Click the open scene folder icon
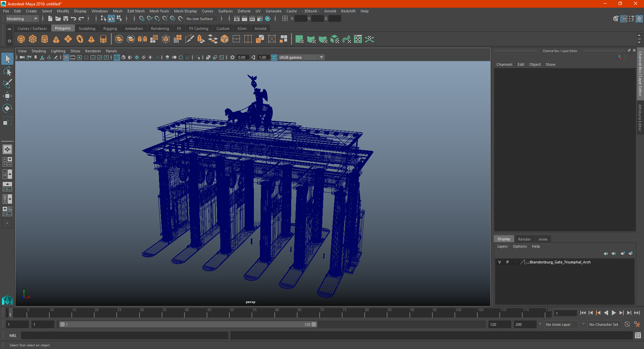The image size is (644, 349). [58, 19]
